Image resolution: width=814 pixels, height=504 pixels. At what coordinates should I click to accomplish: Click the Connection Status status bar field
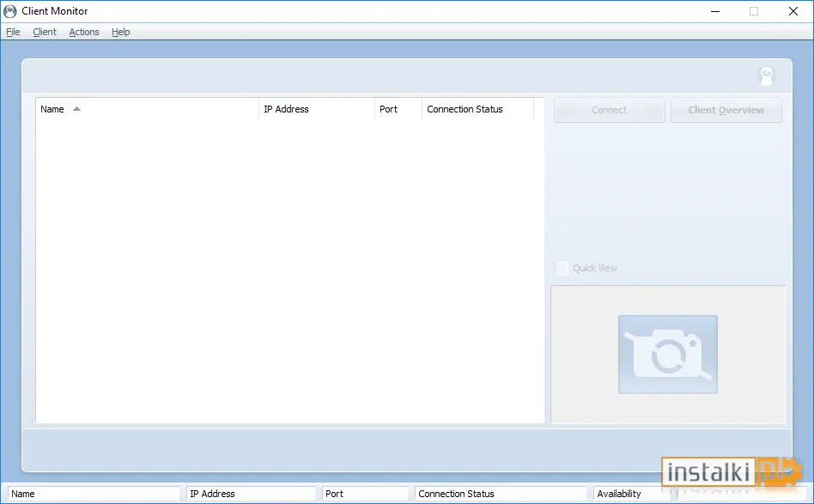501,494
